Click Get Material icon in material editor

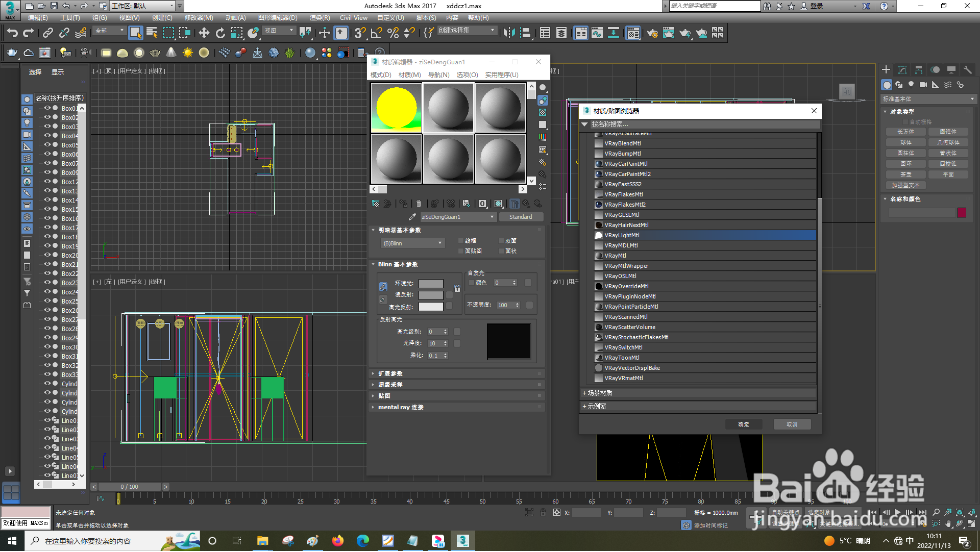[376, 204]
